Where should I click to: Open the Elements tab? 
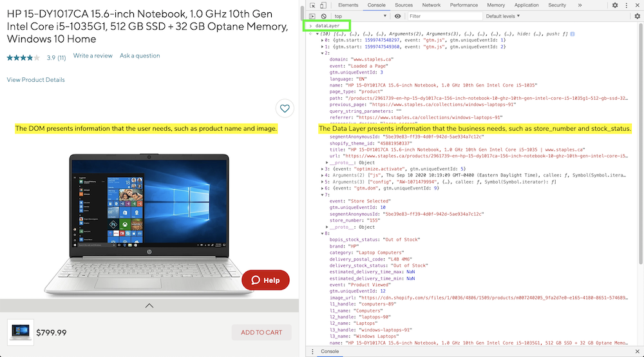pos(348,5)
